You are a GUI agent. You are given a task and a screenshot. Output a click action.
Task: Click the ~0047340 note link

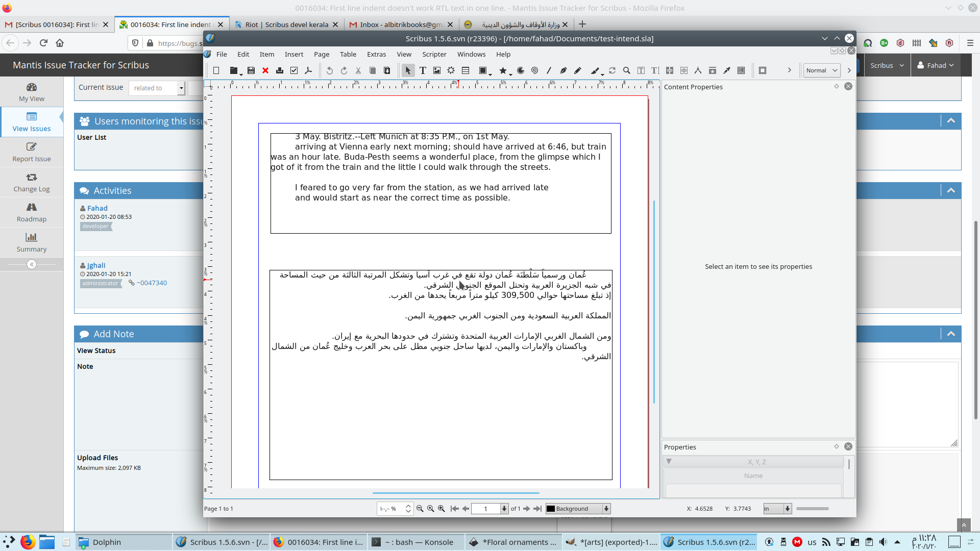[152, 283]
